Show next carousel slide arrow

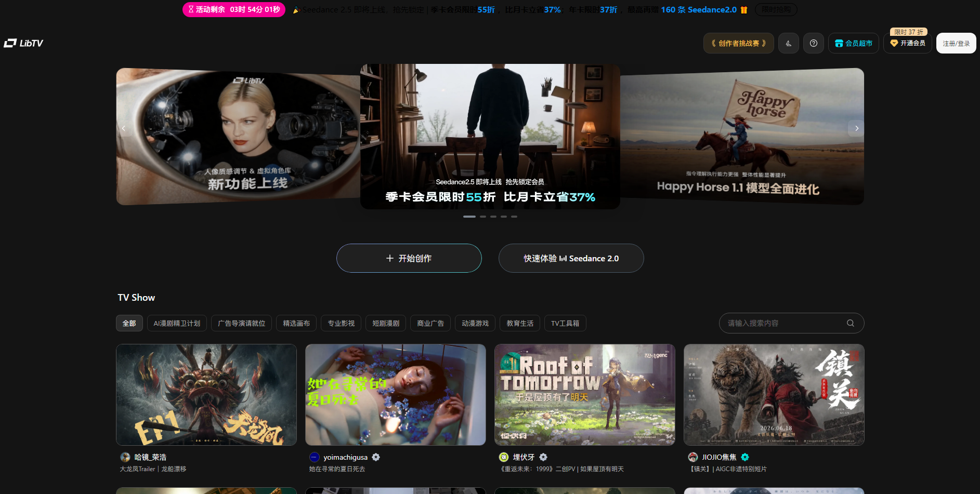(x=856, y=128)
